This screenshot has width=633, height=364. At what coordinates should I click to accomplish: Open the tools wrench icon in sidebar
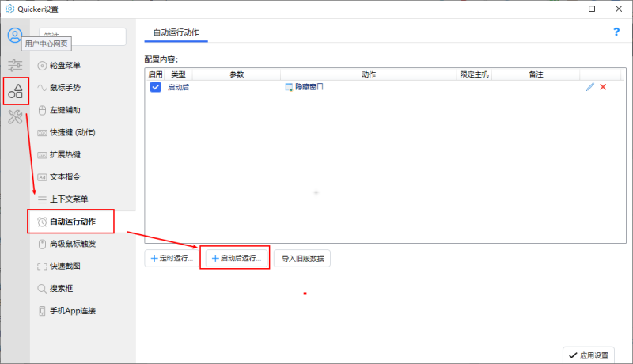(x=15, y=117)
